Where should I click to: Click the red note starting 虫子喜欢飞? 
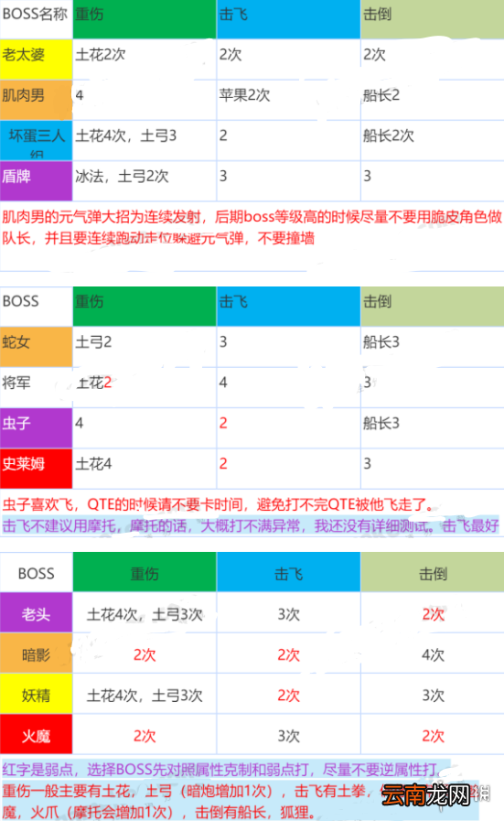tap(219, 504)
